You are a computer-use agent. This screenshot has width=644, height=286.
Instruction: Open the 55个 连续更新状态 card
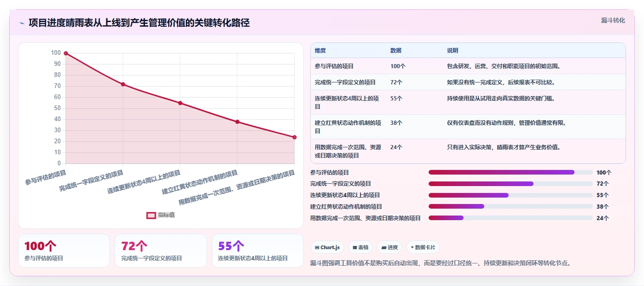point(258,251)
